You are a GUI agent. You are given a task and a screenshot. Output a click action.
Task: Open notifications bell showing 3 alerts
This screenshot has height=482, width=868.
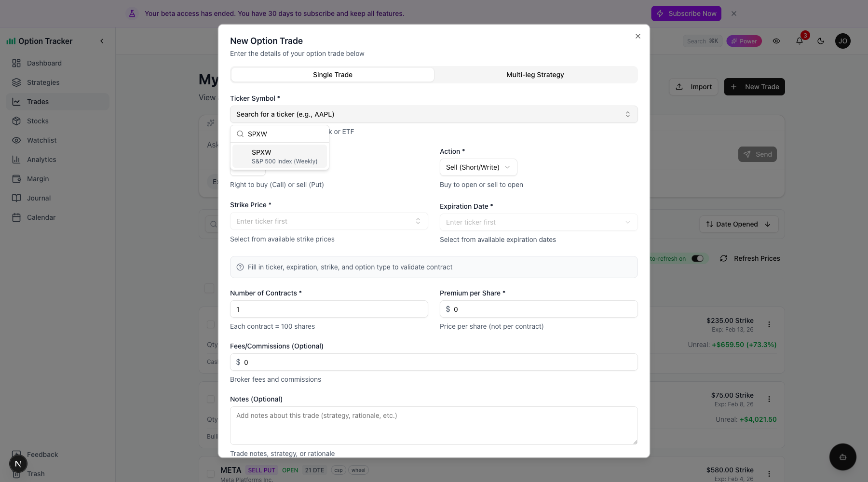point(799,41)
